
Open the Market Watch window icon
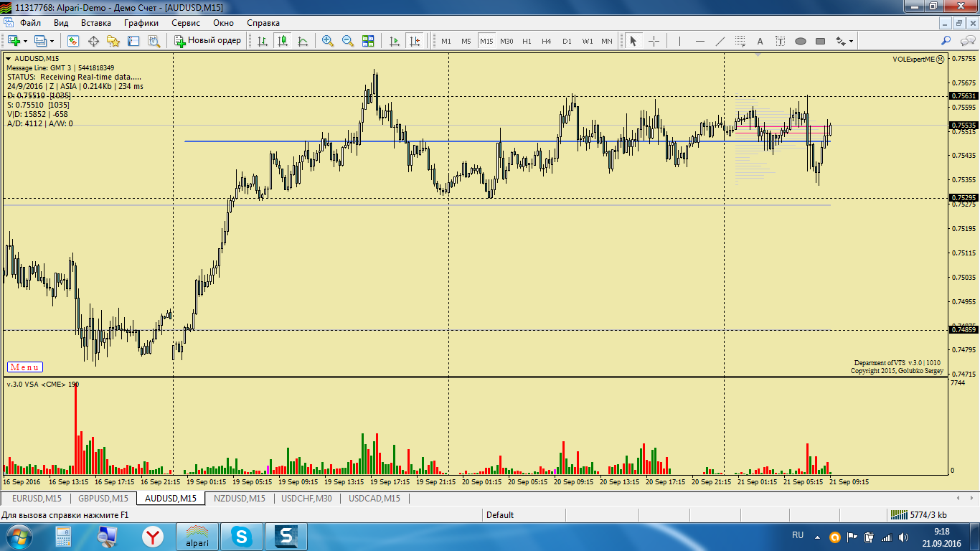73,41
